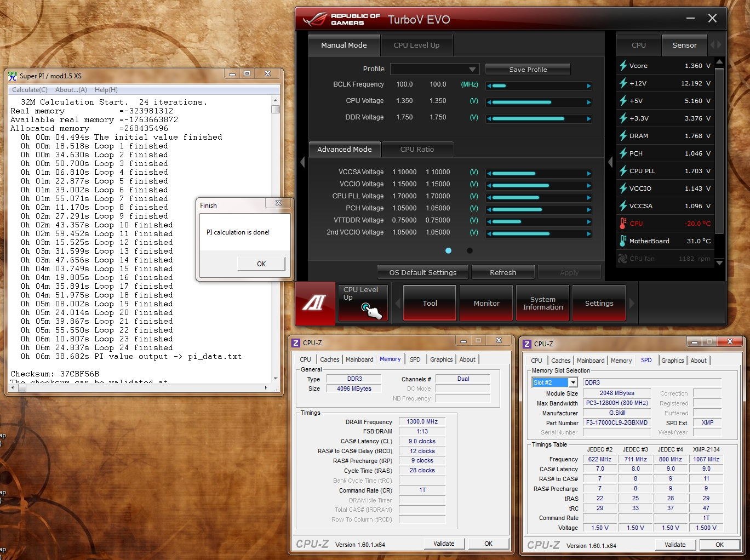This screenshot has height=560, width=750.
Task: Click the MotherBoard temperature thermometer icon
Action: click(x=623, y=241)
